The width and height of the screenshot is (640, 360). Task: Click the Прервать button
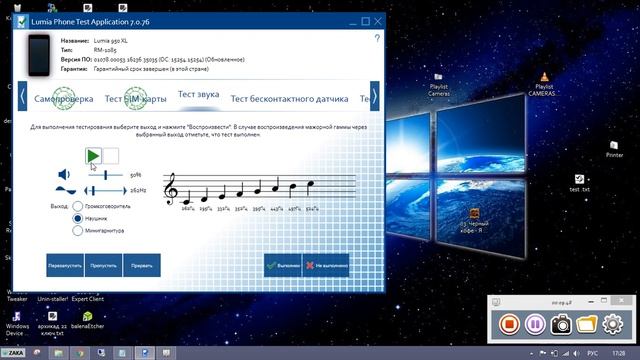pos(142,265)
